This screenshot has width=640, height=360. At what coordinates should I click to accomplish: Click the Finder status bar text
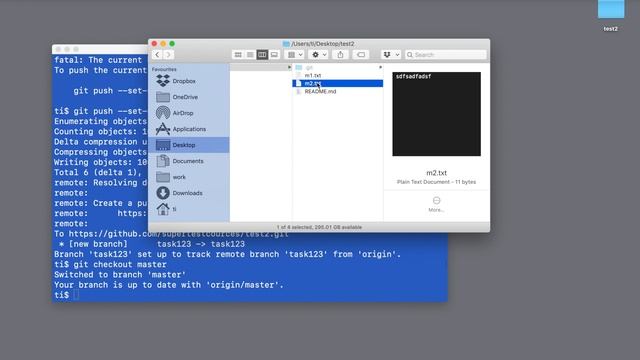coord(319,227)
